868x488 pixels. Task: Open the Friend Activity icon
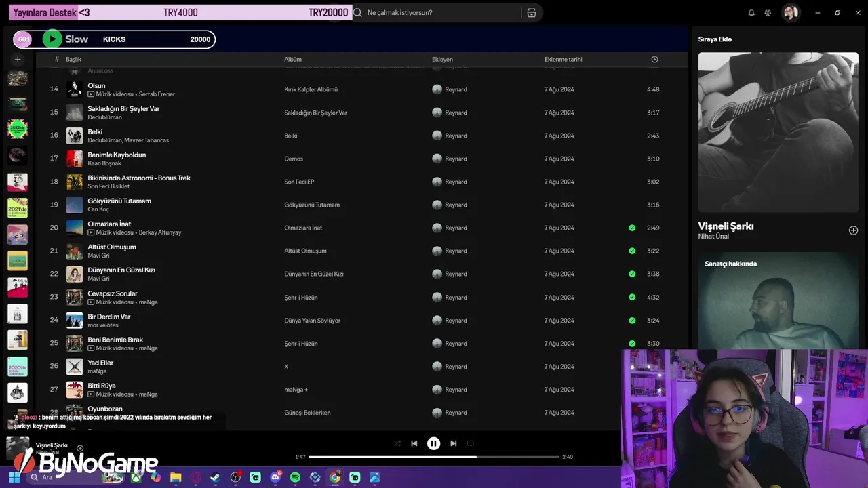768,13
